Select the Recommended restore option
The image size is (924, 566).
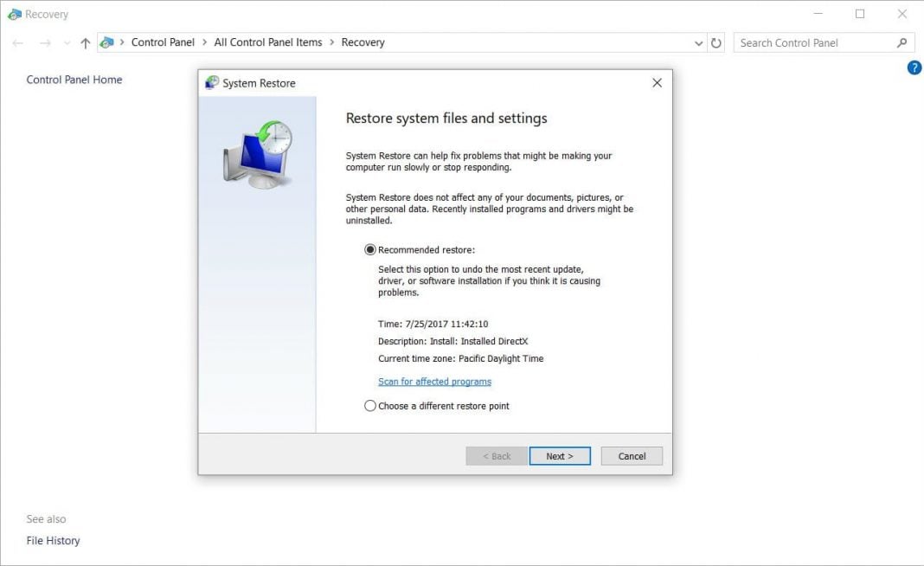(370, 249)
